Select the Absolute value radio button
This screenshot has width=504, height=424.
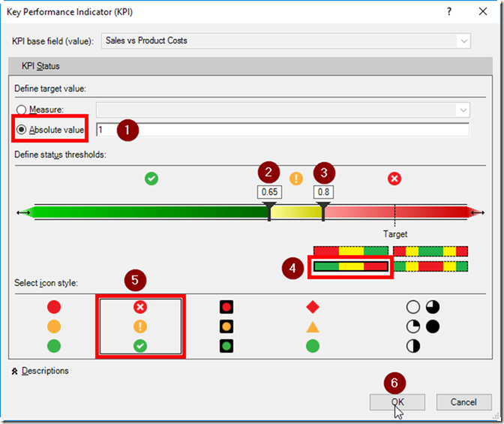(21, 130)
